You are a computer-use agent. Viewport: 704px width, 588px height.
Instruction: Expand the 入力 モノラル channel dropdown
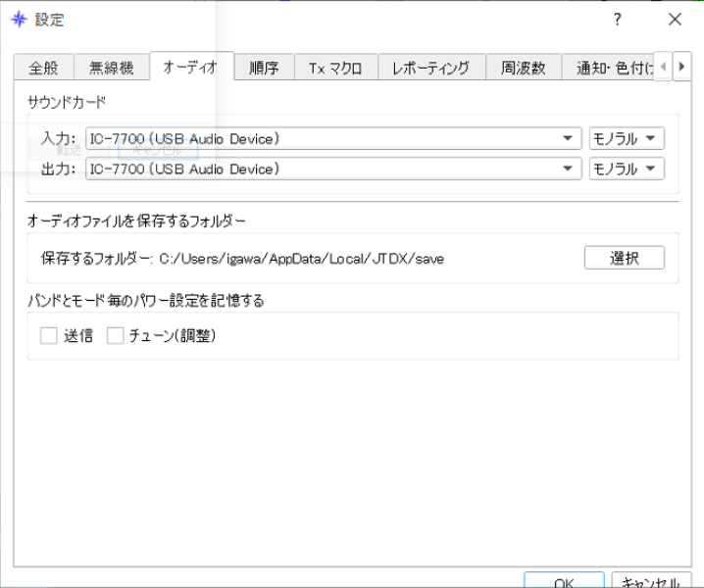627,139
